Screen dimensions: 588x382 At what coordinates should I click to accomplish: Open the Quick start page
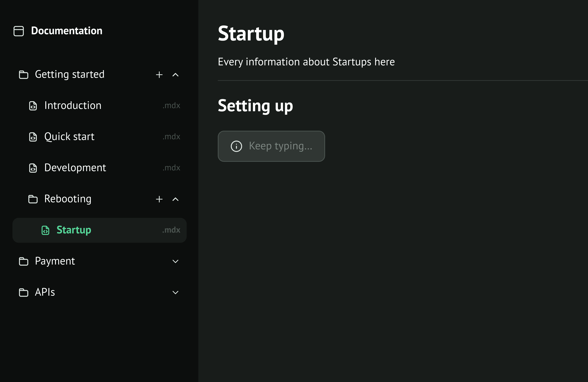(69, 137)
